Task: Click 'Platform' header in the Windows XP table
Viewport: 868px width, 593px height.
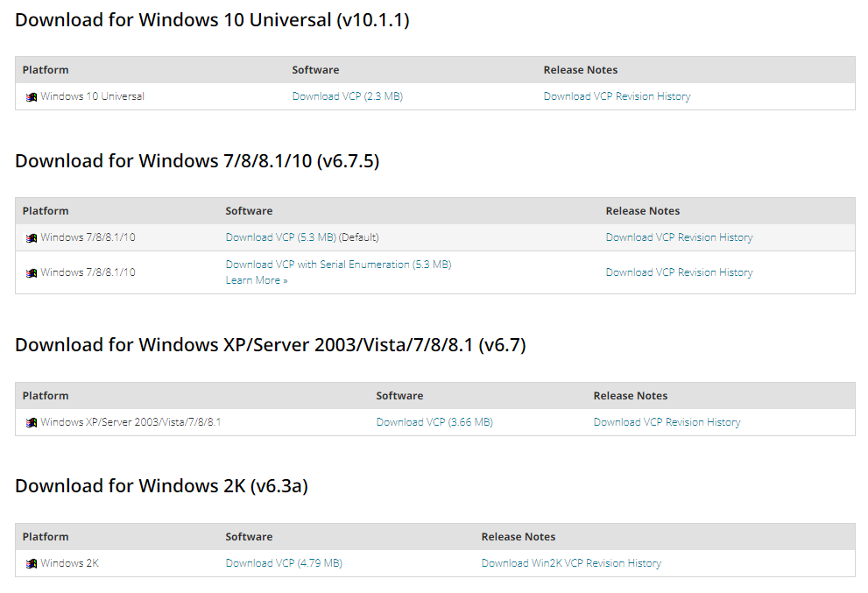Action: pyautogui.click(x=46, y=396)
